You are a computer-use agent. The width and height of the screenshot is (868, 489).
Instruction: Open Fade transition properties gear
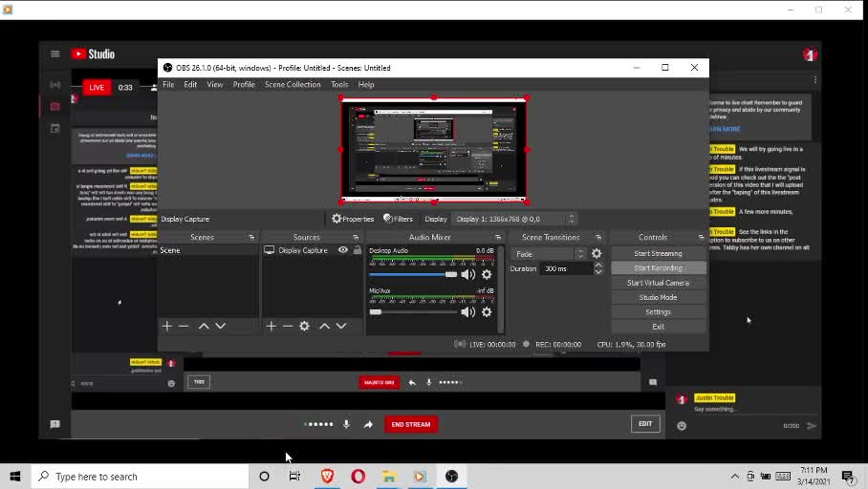point(597,253)
